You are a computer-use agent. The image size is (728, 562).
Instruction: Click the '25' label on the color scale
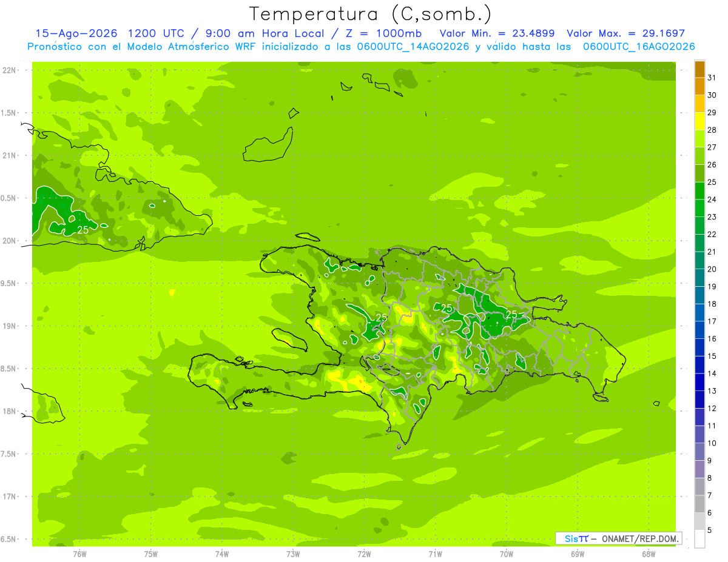click(712, 182)
